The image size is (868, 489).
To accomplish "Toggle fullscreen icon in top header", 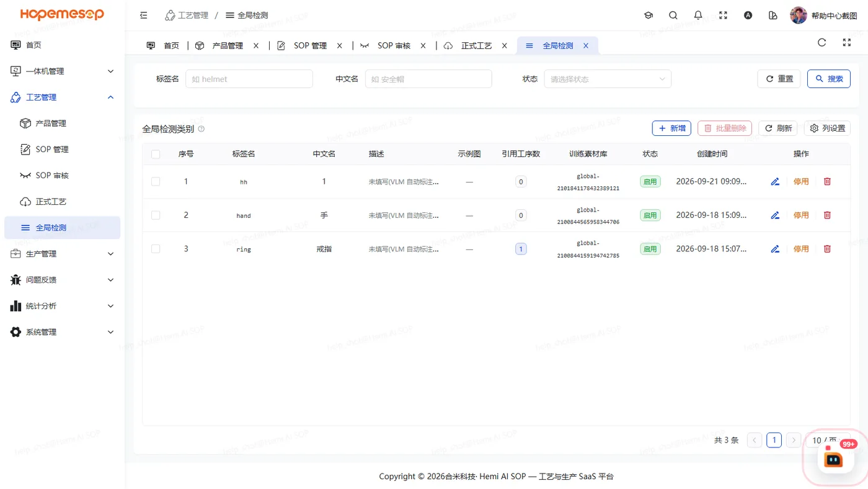I will tap(723, 16).
